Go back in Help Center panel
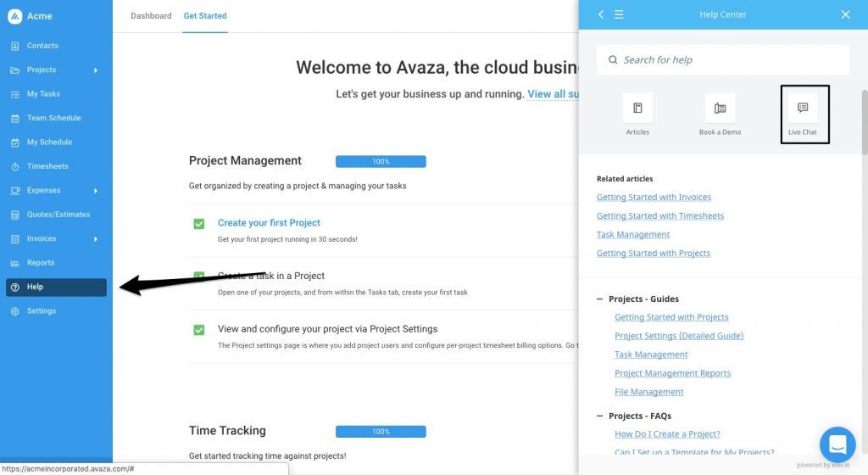The image size is (868, 475). tap(601, 14)
